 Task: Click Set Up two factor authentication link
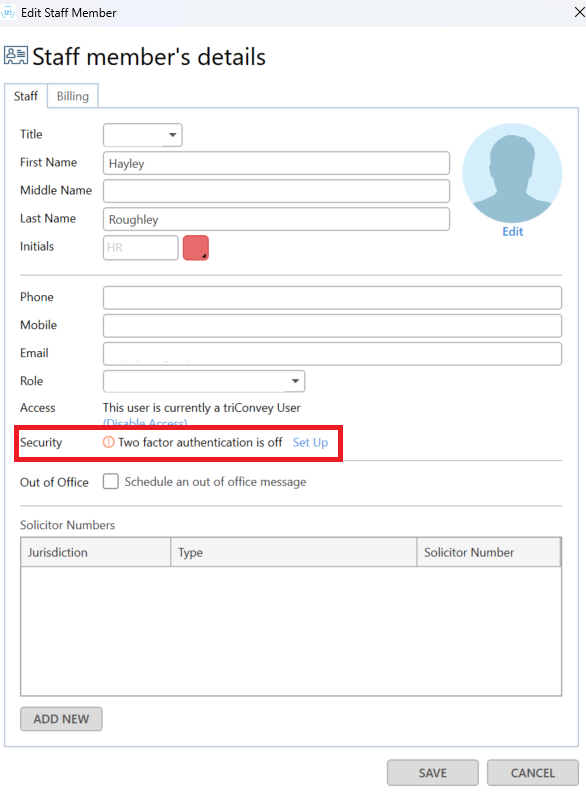(310, 442)
